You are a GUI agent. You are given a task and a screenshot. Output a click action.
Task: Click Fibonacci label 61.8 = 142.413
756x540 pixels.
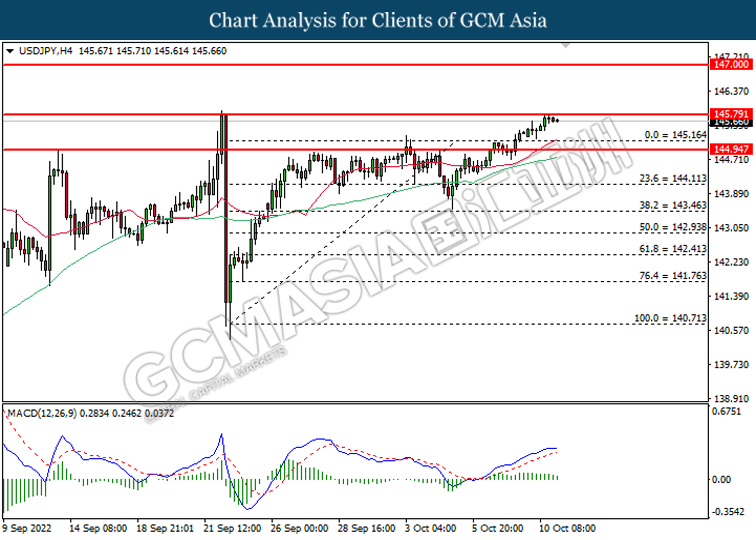tap(673, 249)
